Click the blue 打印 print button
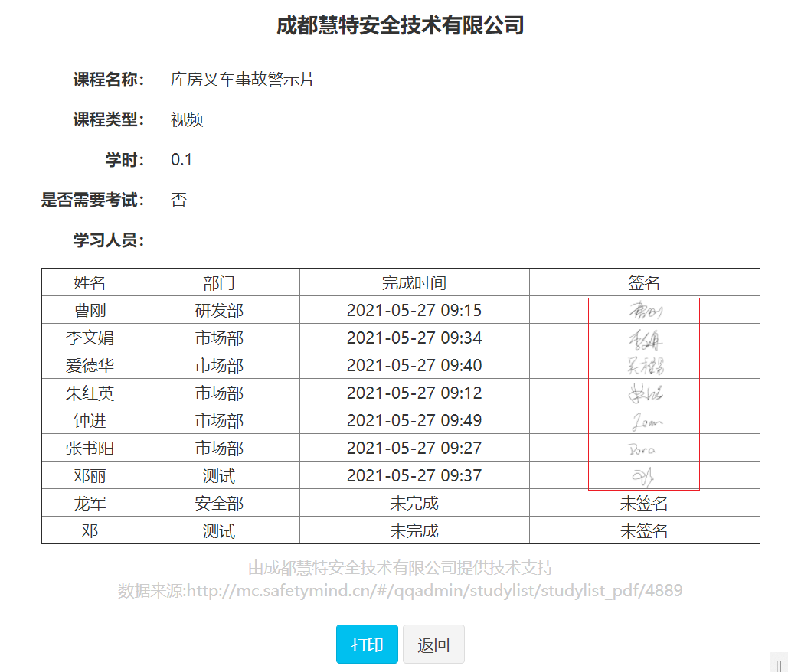The width and height of the screenshot is (788, 672). click(367, 644)
